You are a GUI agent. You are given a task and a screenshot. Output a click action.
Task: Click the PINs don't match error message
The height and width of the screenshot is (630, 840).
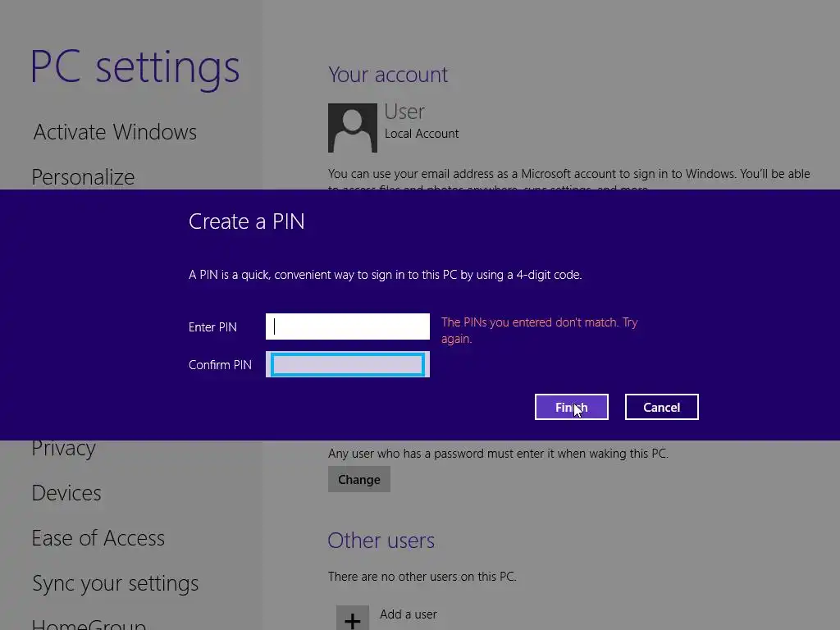click(x=539, y=331)
